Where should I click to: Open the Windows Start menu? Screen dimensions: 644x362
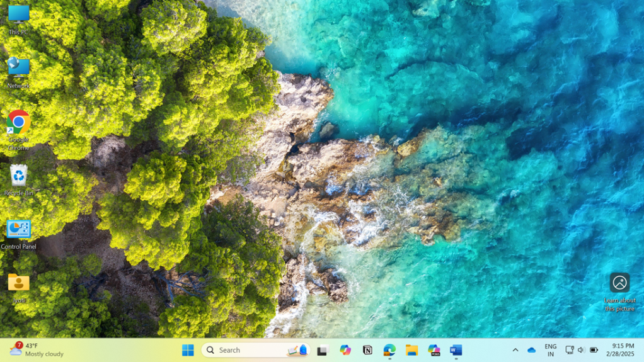tap(188, 350)
